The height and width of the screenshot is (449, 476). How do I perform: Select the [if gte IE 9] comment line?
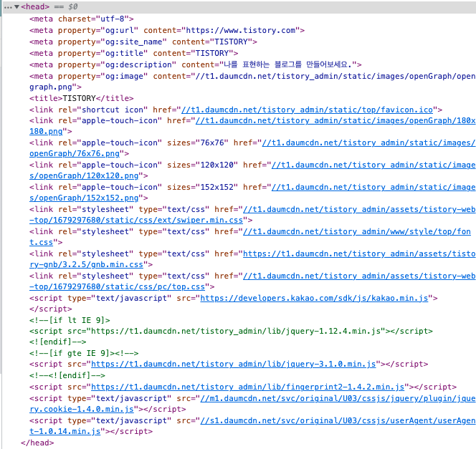84,353
